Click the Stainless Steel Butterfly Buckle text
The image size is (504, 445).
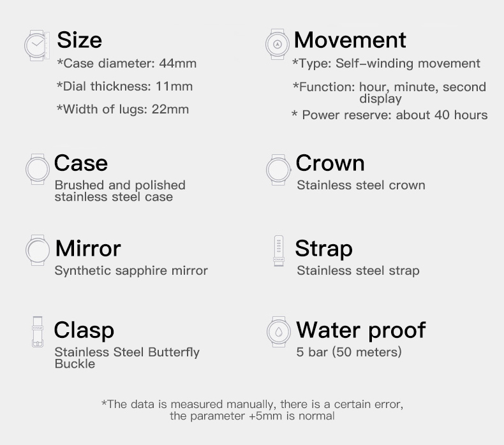(x=126, y=358)
